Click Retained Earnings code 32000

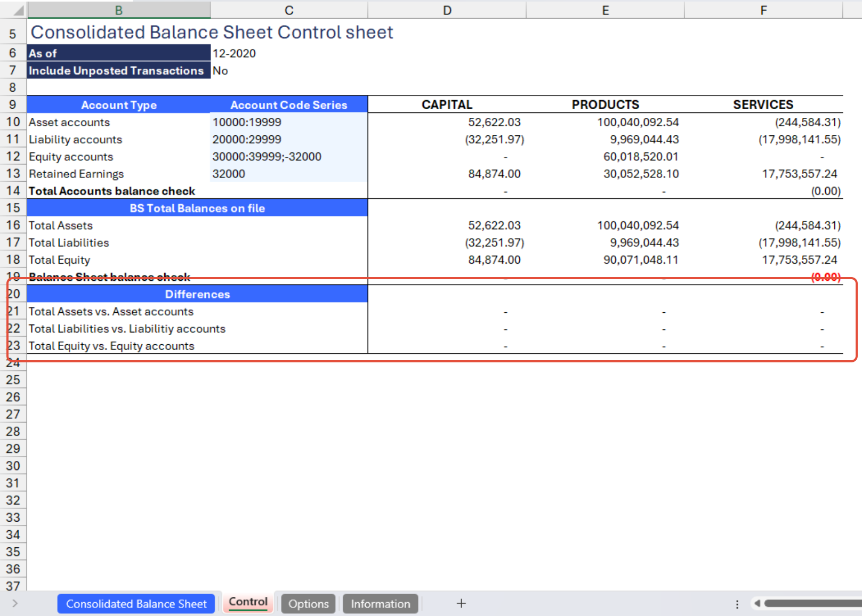[x=229, y=174]
